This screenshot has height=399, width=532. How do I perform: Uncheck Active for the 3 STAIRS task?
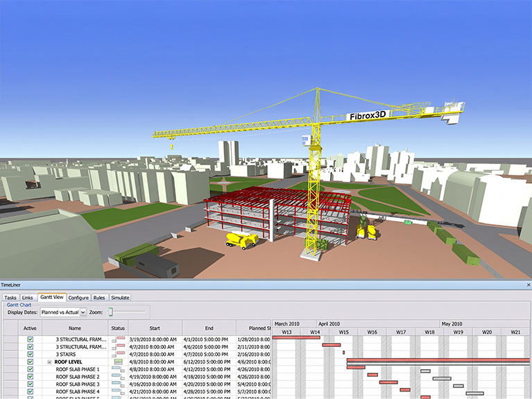pos(31,354)
